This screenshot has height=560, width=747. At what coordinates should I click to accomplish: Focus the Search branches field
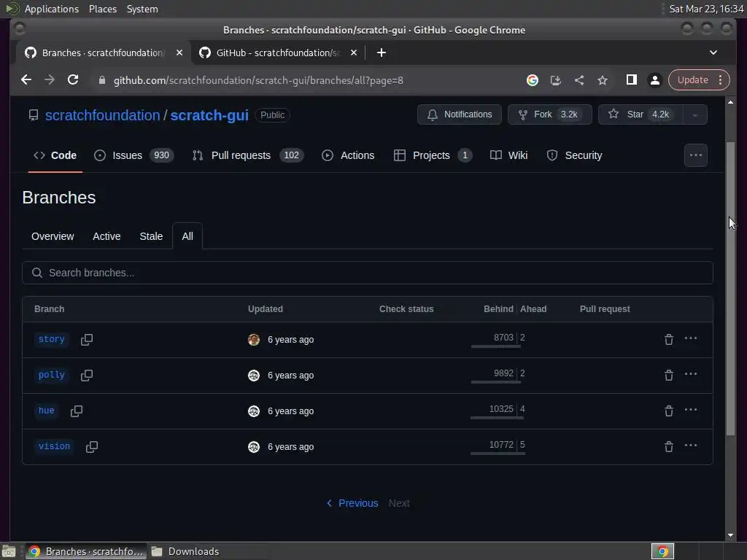click(x=368, y=273)
